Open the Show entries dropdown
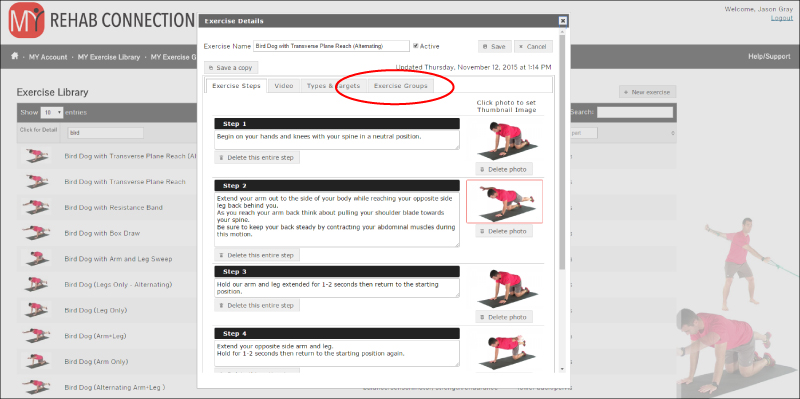The image size is (800, 399). coord(52,112)
